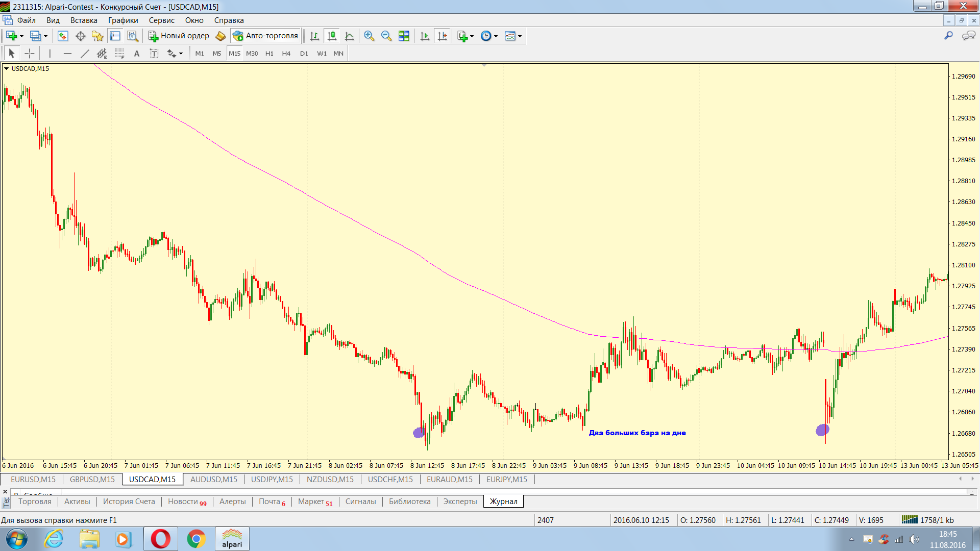Expand the arrows objects dropdown

click(x=181, y=54)
